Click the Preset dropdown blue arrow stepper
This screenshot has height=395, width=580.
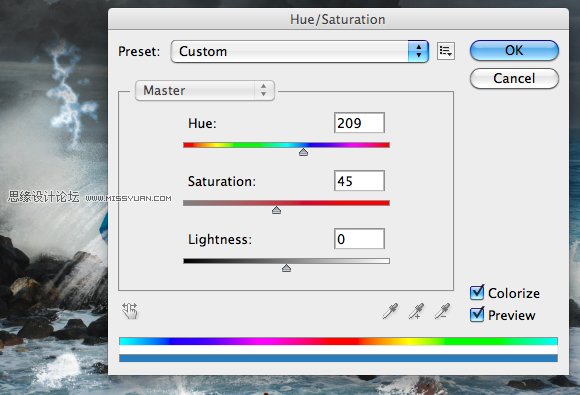click(418, 51)
